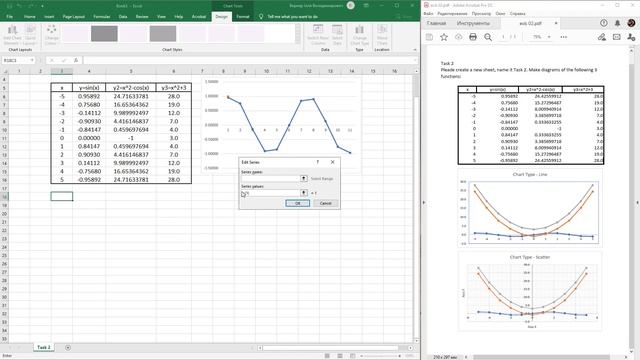
Task: Switch to Formulas ribbon tab
Action: pyautogui.click(x=102, y=17)
